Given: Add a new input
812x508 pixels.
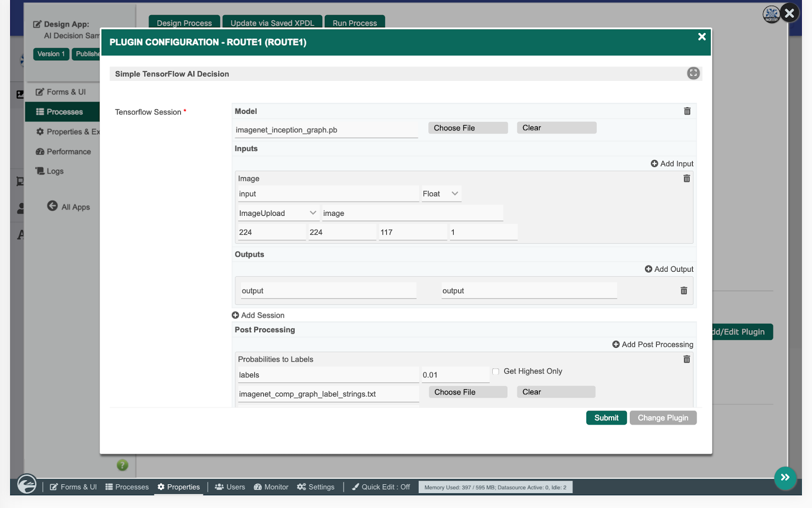Looking at the screenshot, I should click(x=672, y=164).
